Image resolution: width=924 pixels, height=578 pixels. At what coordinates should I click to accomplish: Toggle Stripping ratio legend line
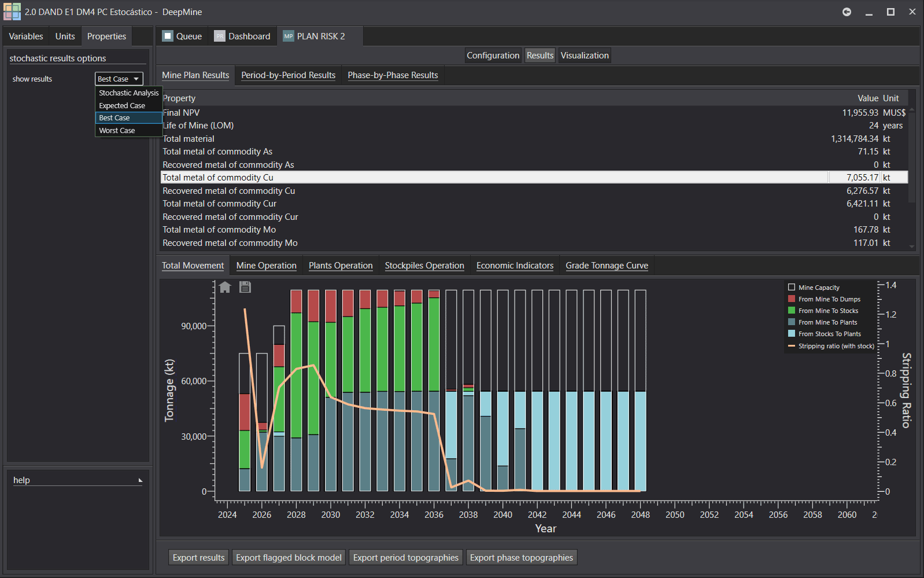coord(792,346)
